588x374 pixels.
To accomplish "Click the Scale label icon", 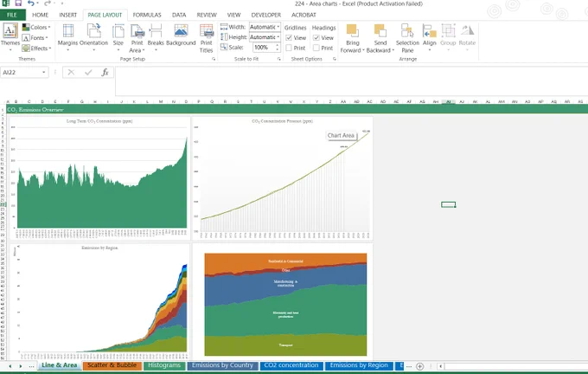I will (x=224, y=48).
